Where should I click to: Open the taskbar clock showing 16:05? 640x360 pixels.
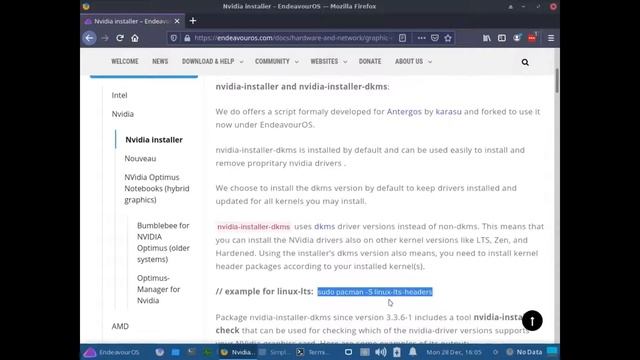tap(454, 352)
